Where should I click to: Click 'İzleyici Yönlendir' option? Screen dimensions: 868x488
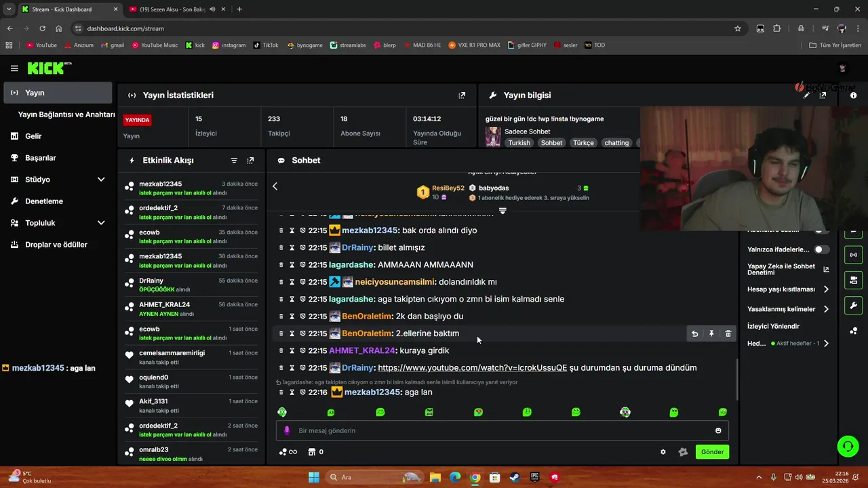coord(773,326)
